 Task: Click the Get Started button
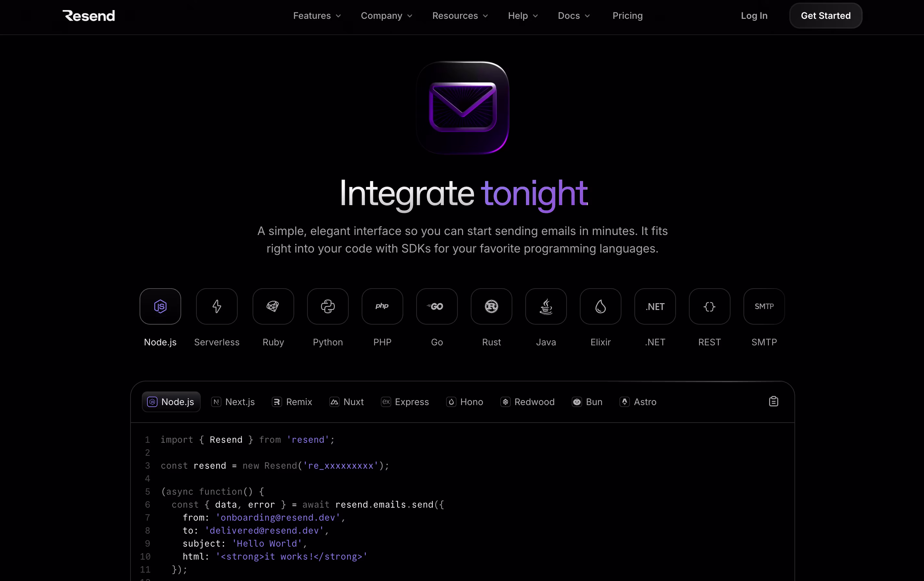[x=825, y=16]
